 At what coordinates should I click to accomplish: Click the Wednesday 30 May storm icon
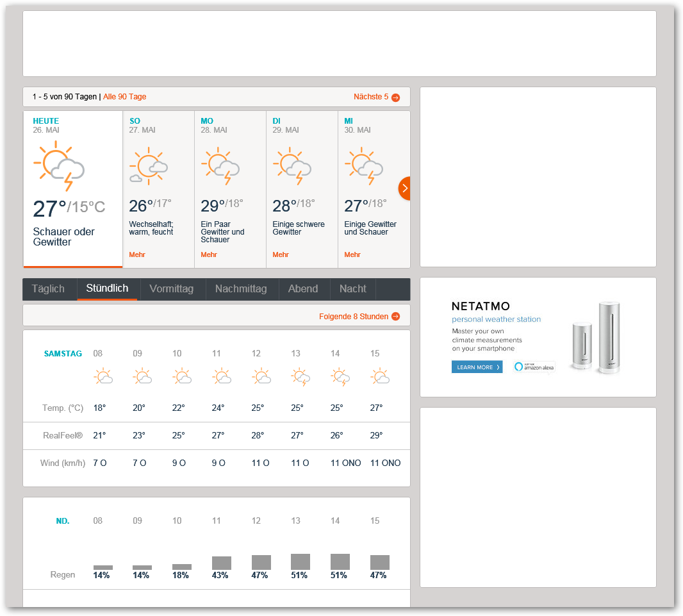[x=364, y=165]
